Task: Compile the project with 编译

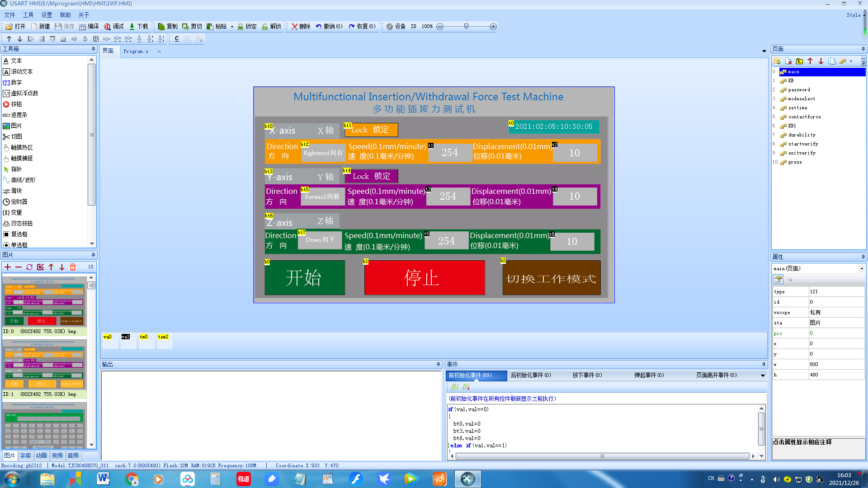Action: tap(89, 27)
